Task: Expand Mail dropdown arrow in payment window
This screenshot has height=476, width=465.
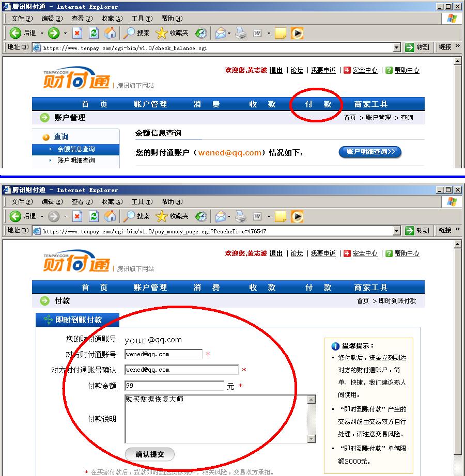Action: (229, 216)
